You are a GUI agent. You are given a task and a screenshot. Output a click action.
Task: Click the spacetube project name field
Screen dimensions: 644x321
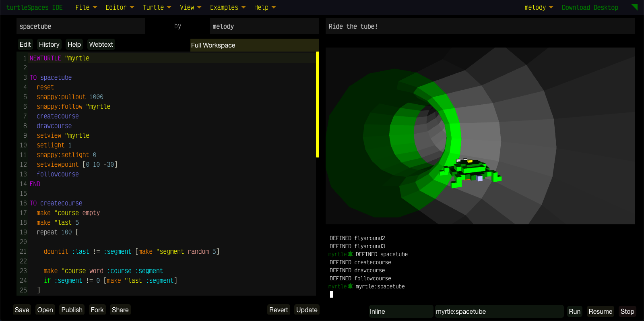(80, 26)
